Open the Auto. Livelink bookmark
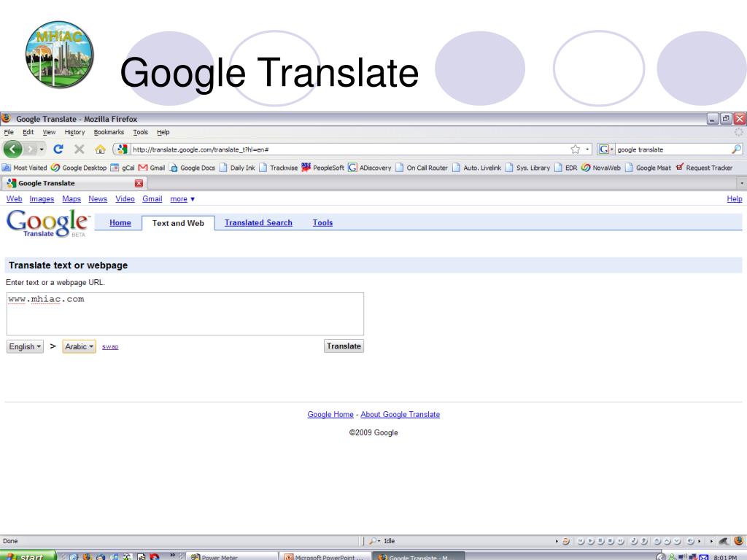This screenshot has height=560, width=747. pyautogui.click(x=477, y=168)
